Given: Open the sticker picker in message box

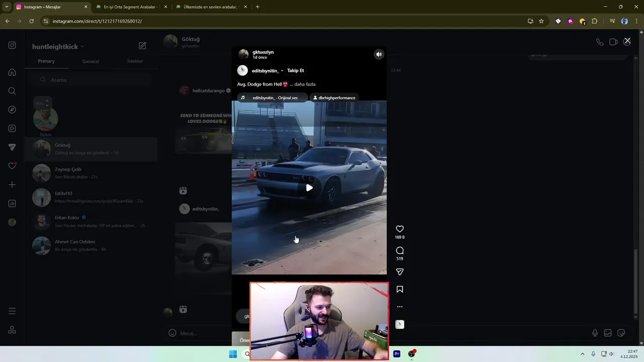Looking at the screenshot, I should click(621, 333).
